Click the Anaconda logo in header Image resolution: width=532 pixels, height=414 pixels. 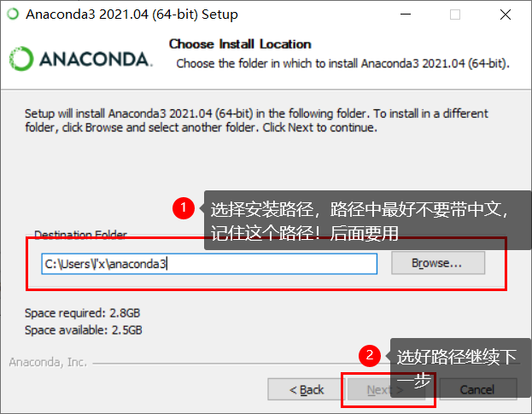(81, 59)
